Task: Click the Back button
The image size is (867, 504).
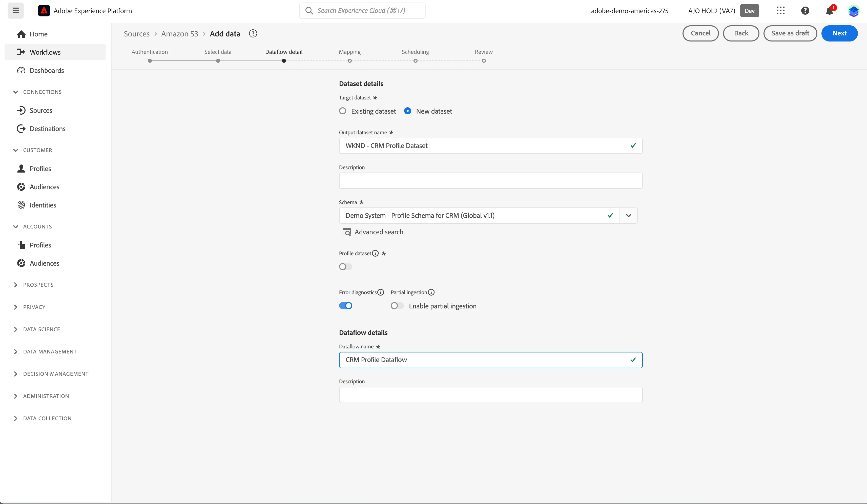Action: [741, 33]
